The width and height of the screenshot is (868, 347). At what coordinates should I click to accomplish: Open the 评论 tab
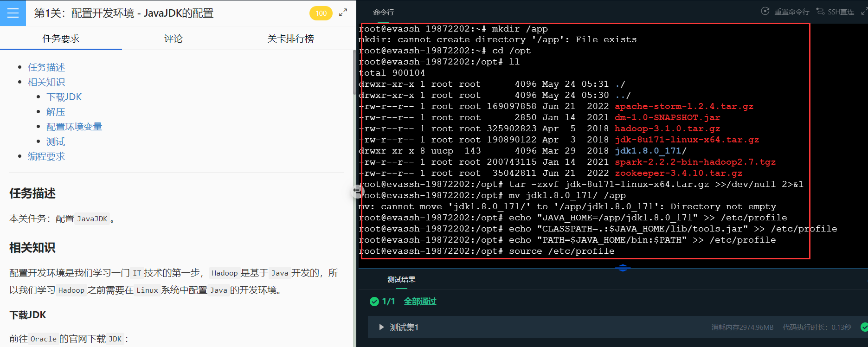click(x=174, y=39)
